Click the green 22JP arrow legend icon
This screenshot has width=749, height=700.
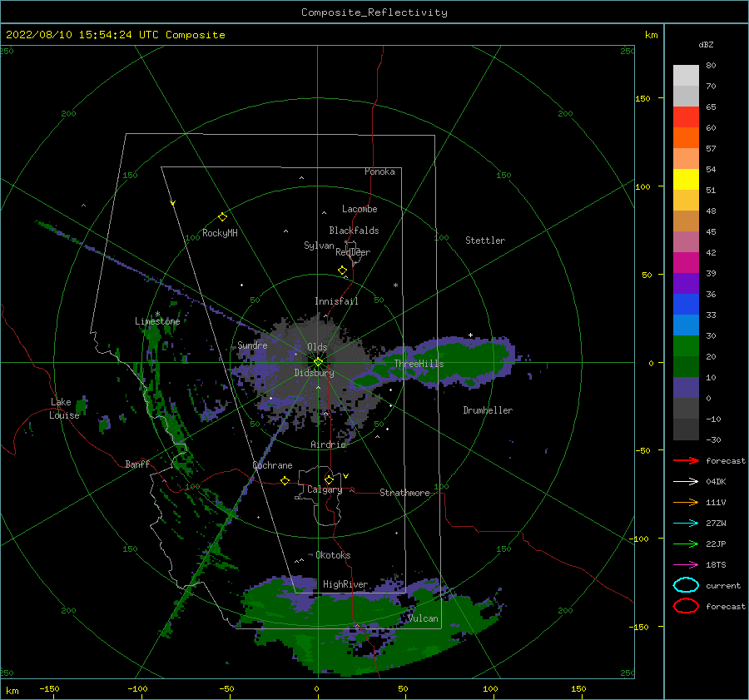(x=686, y=544)
